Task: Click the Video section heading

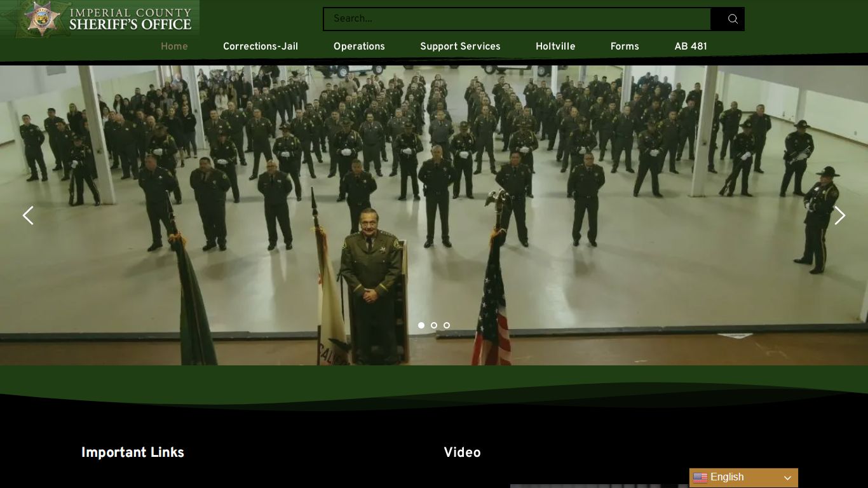Action: [462, 452]
